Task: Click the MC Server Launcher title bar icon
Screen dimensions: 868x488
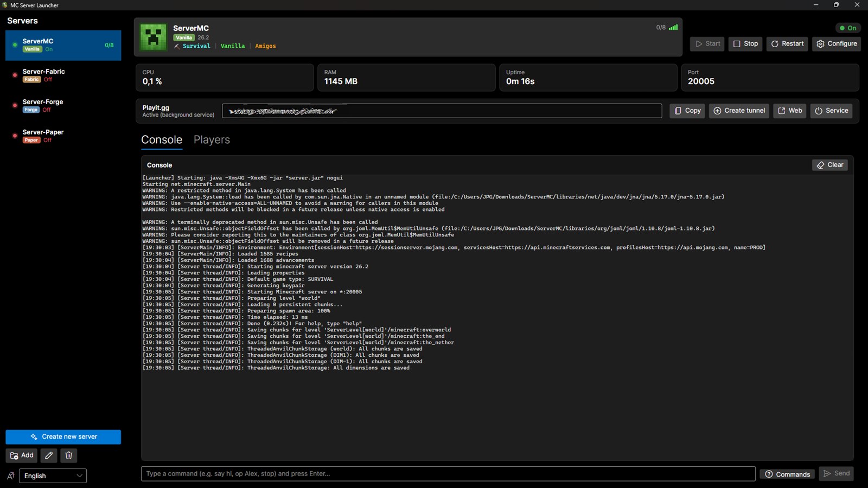Action: pyautogui.click(x=5, y=5)
